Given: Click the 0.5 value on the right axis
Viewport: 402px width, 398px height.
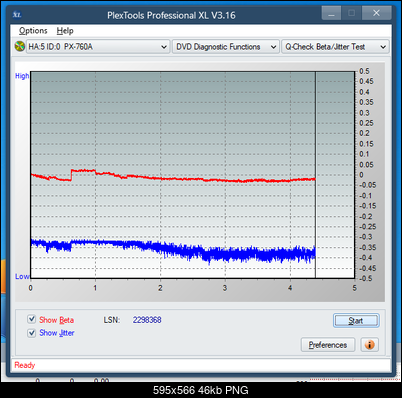Looking at the screenshot, I should (x=364, y=71).
